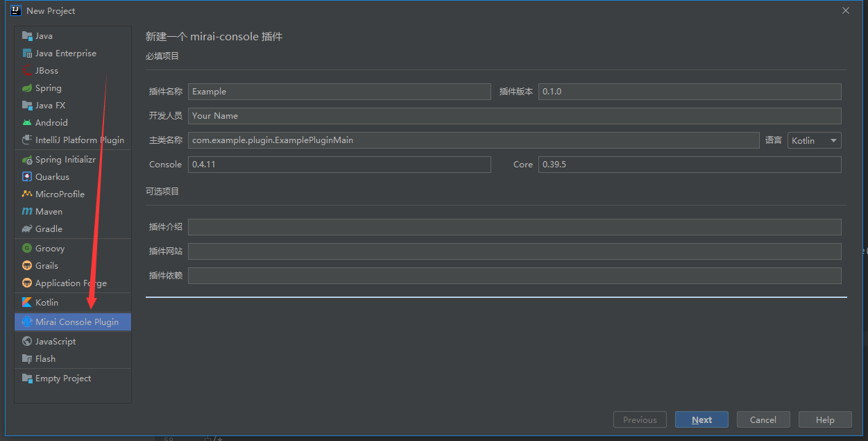Choose the Maven 'm' icon

tap(27, 212)
